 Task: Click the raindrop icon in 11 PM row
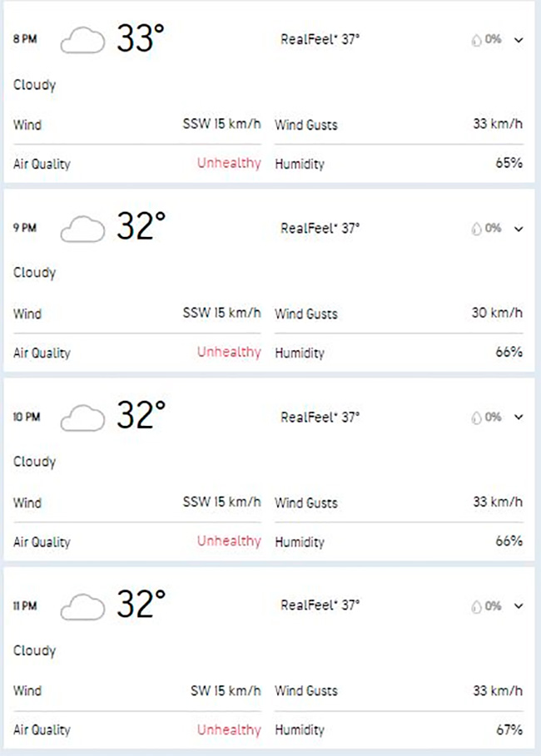point(476,606)
